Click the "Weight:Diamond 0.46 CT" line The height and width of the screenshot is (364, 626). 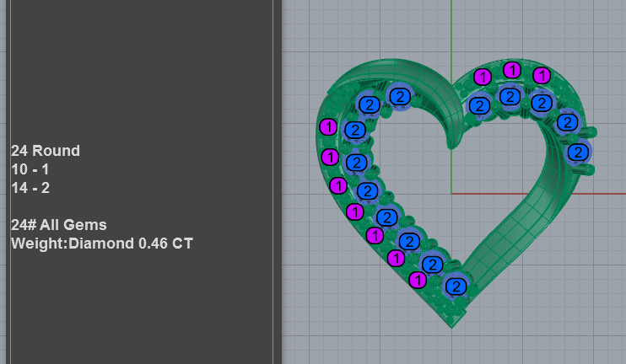[x=102, y=244]
